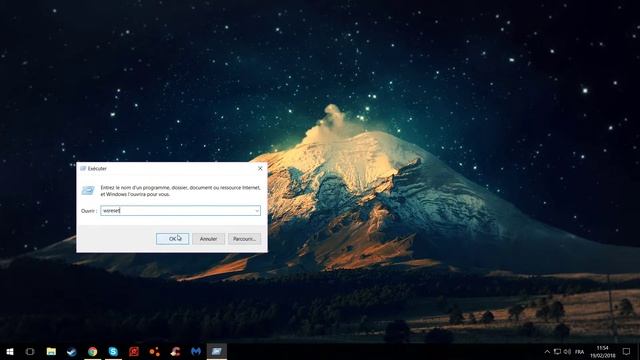Screen dimensions: 640x360
Task: Open CCleaner from the taskbar
Action: click(176, 351)
